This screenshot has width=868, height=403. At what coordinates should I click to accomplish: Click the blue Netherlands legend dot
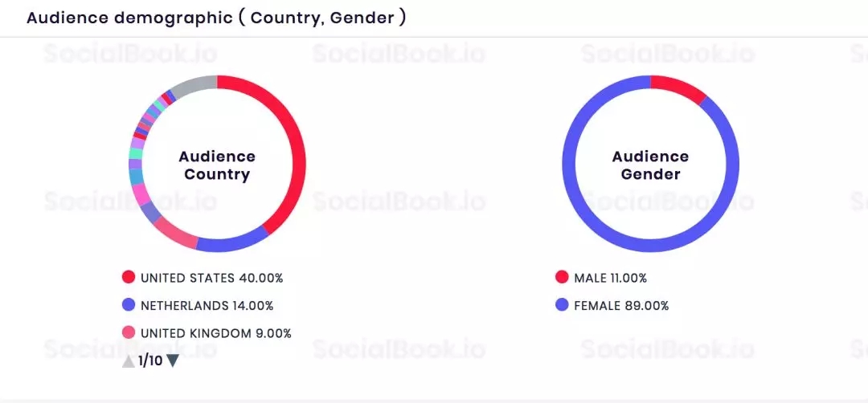pyautogui.click(x=129, y=305)
